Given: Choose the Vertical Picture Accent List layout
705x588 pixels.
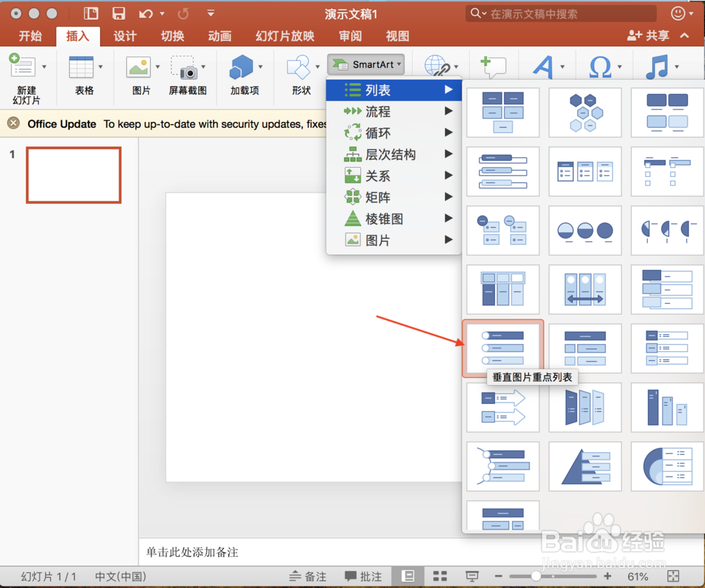Looking at the screenshot, I should point(503,348).
